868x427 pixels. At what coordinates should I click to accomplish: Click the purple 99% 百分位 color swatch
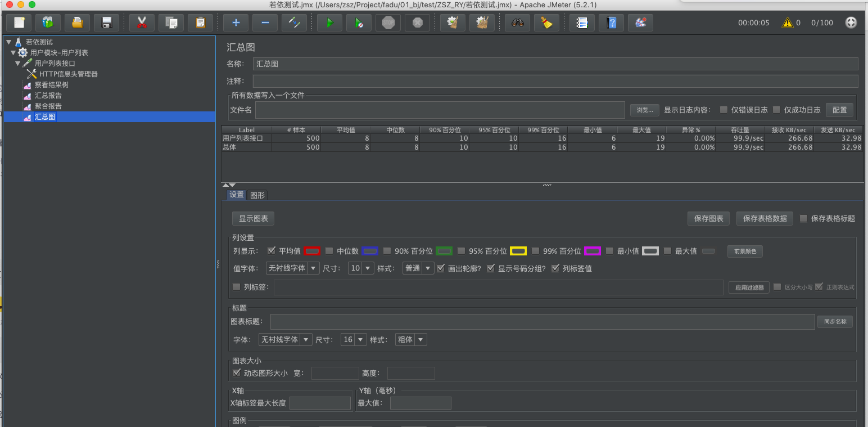593,251
